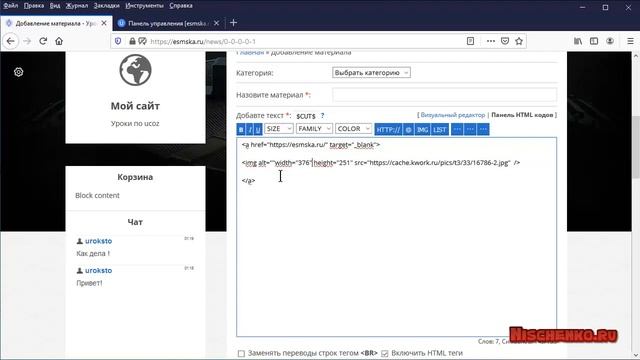Image resolution: width=640 pixels, height=360 pixels.
Task: Save page to Pocket
Action: (505, 41)
